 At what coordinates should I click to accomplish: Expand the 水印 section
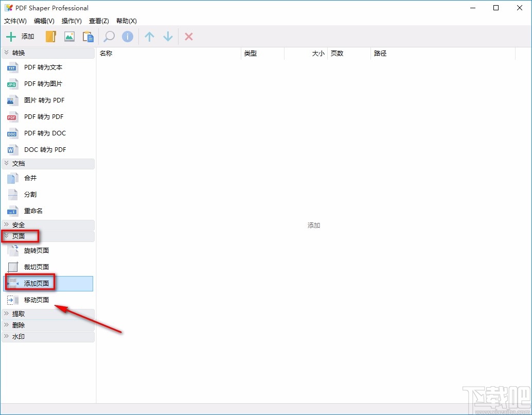[18, 336]
